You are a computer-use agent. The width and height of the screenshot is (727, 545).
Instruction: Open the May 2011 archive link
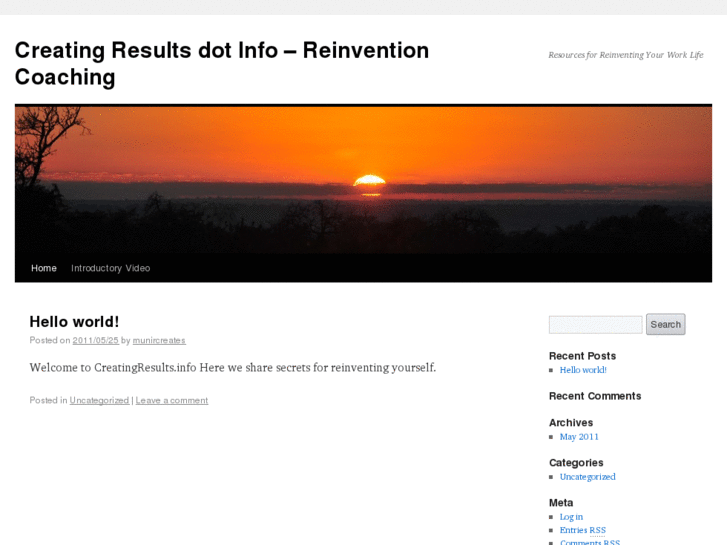click(x=579, y=437)
